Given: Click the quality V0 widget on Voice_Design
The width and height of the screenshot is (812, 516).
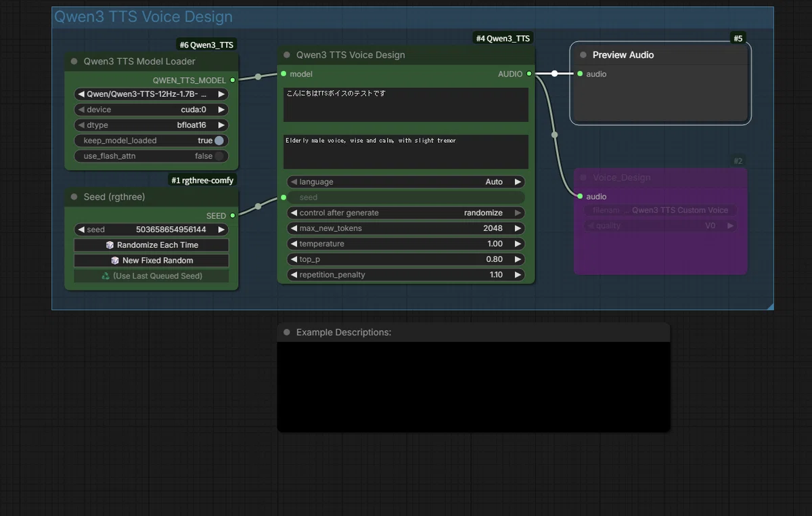Looking at the screenshot, I should 660,226.
